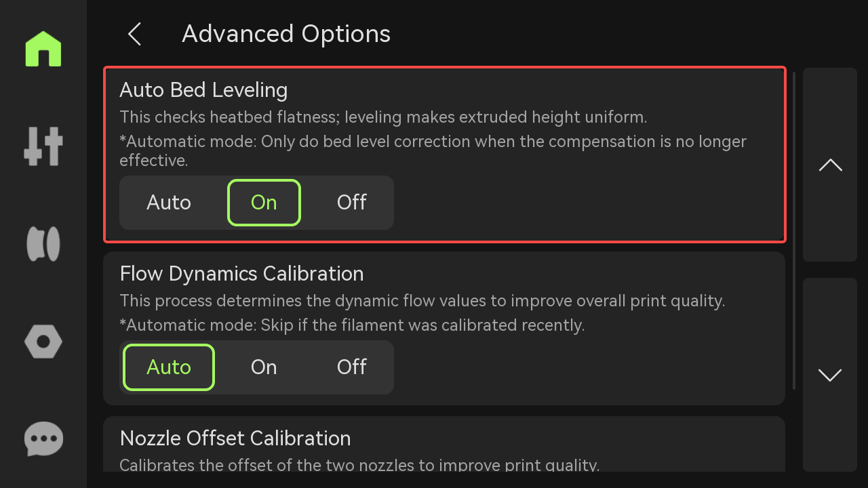Viewport: 868px width, 488px height.
Task: Go back using the left arrow
Action: click(135, 34)
